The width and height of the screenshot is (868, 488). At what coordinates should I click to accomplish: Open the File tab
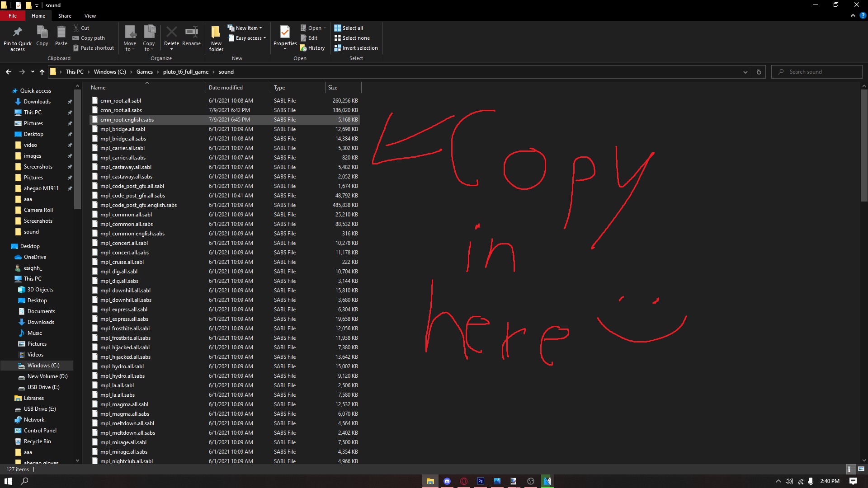[x=13, y=16]
